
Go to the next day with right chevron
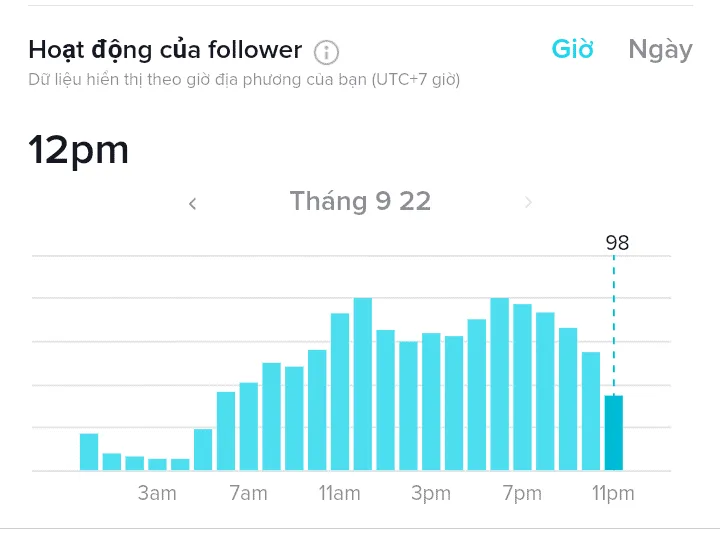tap(528, 203)
